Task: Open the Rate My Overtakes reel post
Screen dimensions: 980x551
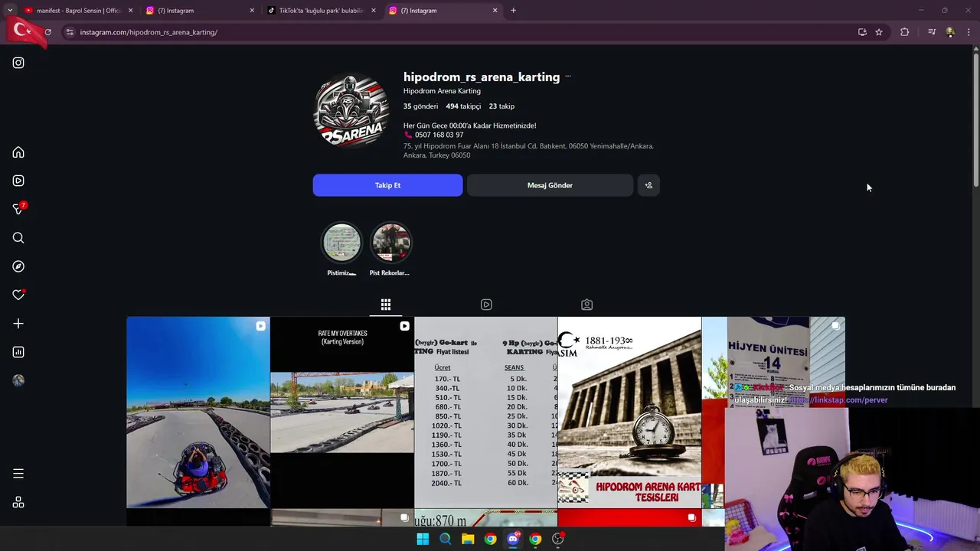Action: 342,412
